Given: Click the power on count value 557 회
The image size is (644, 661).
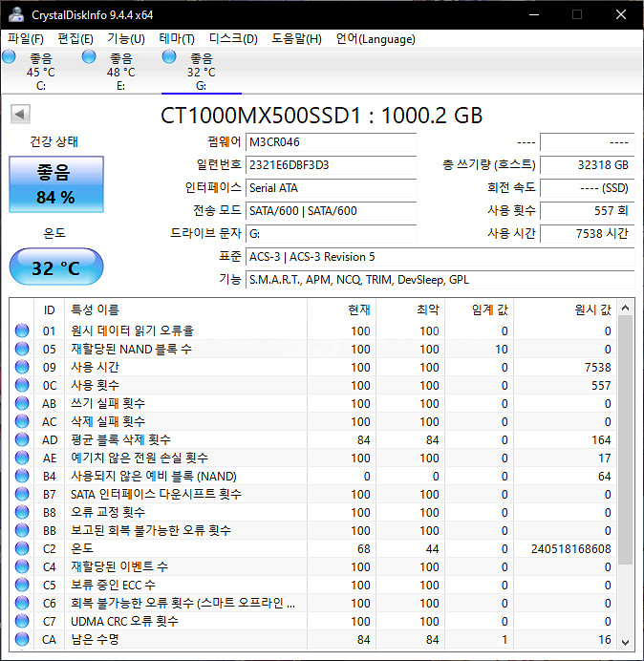Looking at the screenshot, I should pyautogui.click(x=587, y=211).
